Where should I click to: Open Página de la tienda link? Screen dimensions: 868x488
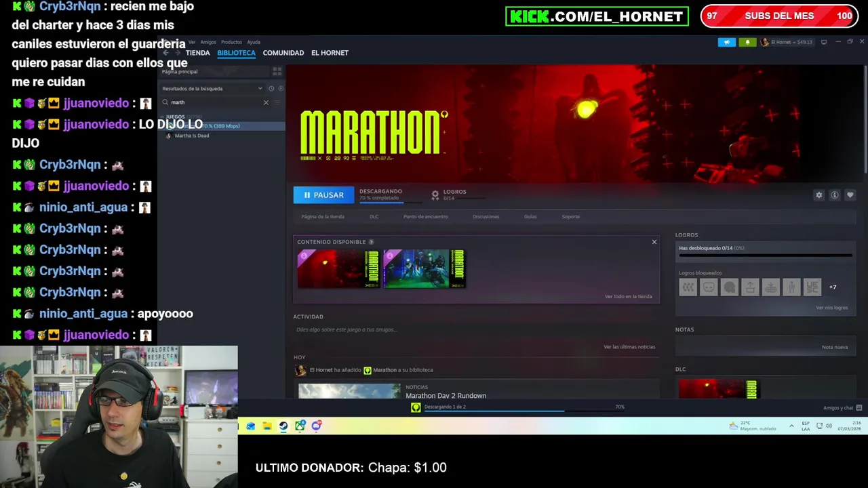[x=323, y=217]
